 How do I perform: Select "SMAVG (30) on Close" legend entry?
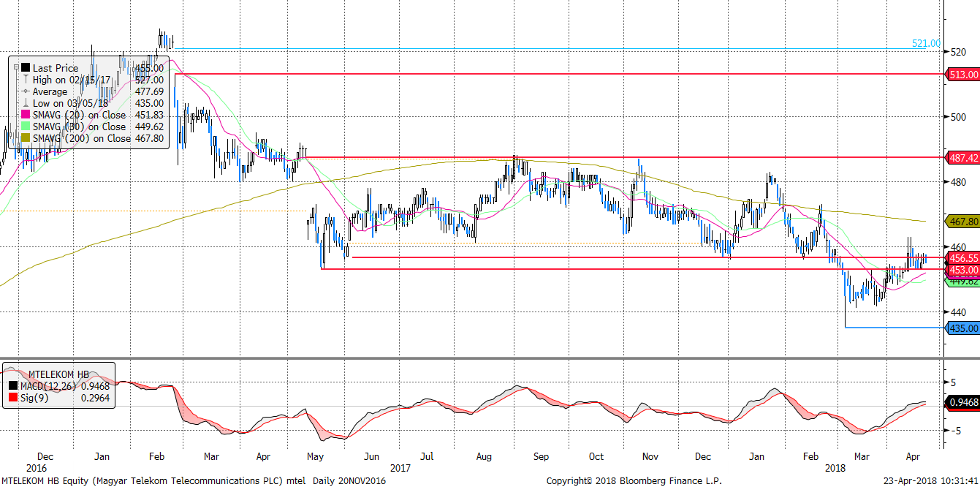click(x=79, y=127)
